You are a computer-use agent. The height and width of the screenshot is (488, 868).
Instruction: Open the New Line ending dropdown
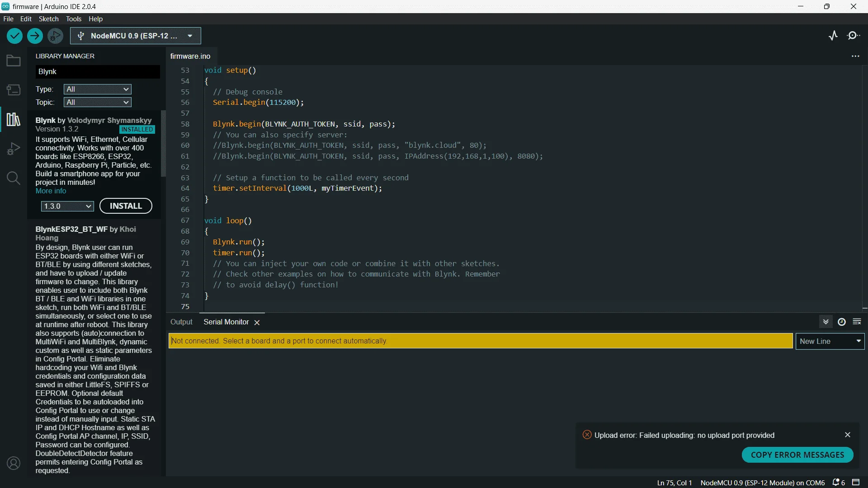[830, 341]
